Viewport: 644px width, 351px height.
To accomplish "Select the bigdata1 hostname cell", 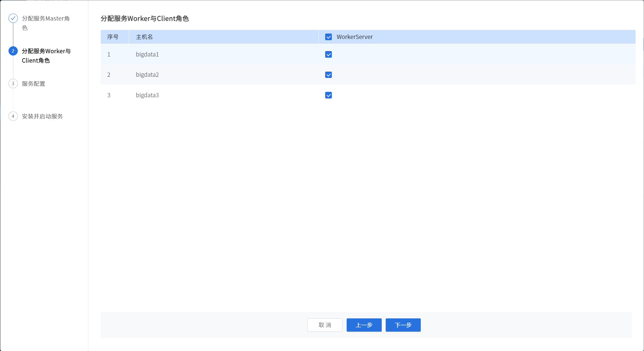I will 147,54.
